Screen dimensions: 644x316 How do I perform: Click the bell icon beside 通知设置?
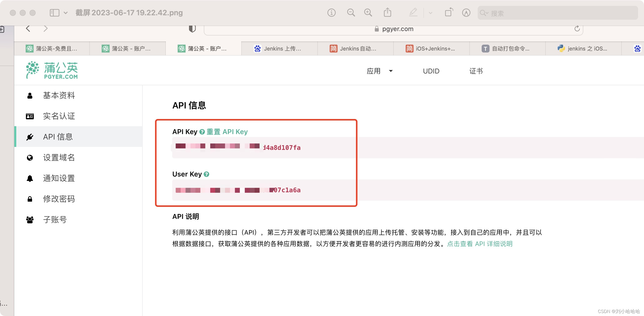coord(30,178)
